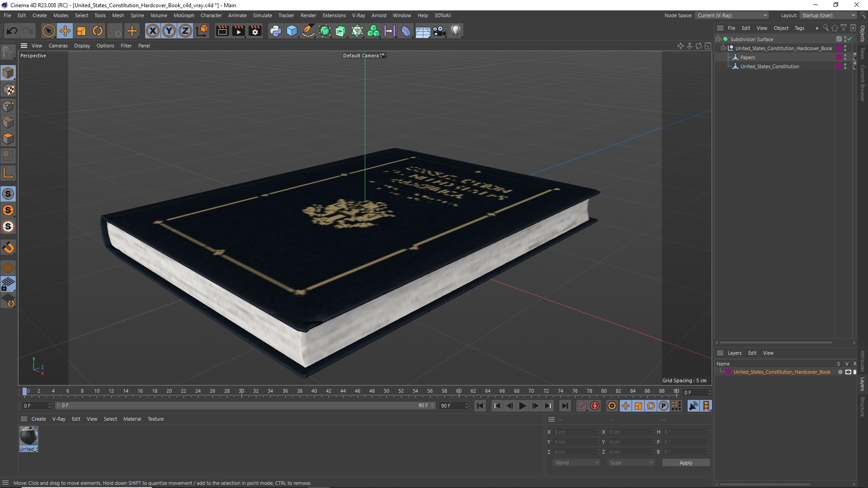The image size is (868, 488).
Task: Toggle Y axis lock
Action: click(x=169, y=31)
